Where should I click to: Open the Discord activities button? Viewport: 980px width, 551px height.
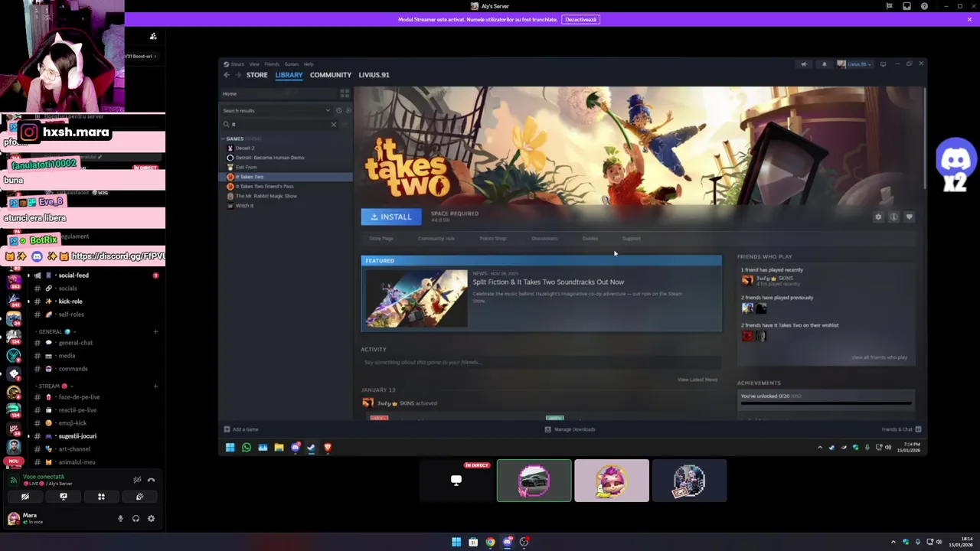[x=101, y=497]
